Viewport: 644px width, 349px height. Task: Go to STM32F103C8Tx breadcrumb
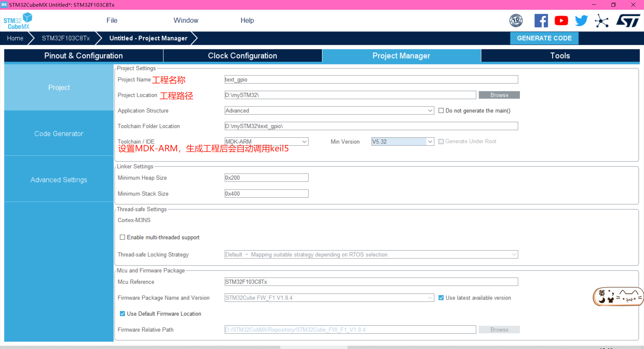coord(66,38)
